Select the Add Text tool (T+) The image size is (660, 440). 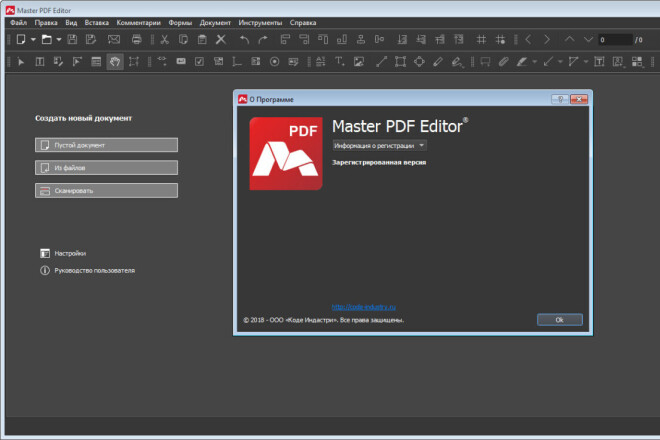340,62
